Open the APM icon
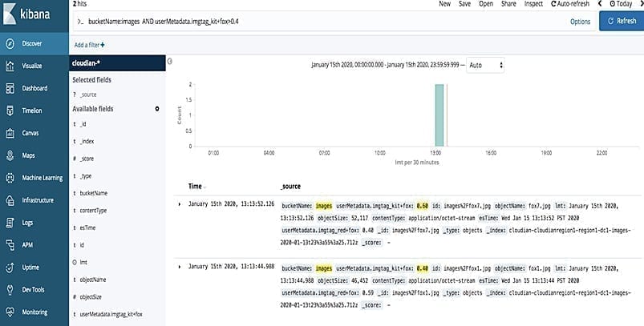Screen dimensions: 644x326 (x=10, y=245)
